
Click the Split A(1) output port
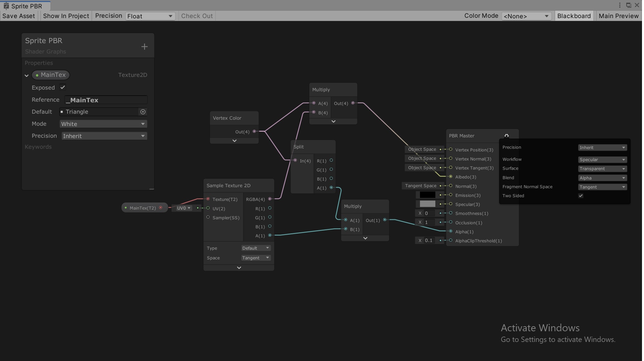(x=331, y=188)
